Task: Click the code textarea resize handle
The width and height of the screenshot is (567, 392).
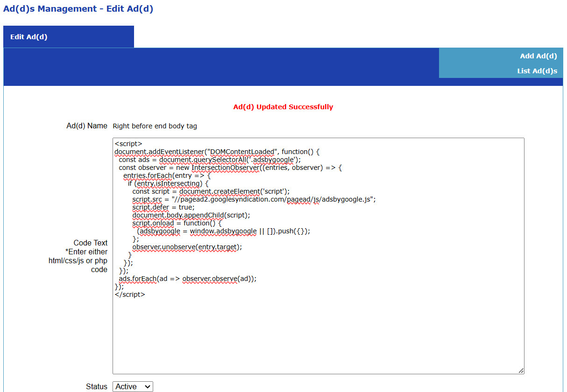Action: (x=521, y=371)
